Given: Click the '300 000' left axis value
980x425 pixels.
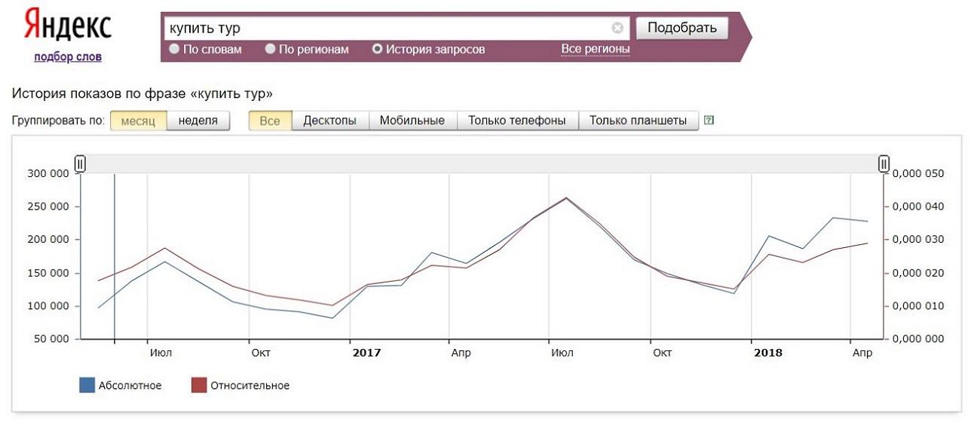Looking at the screenshot, I should [x=47, y=173].
